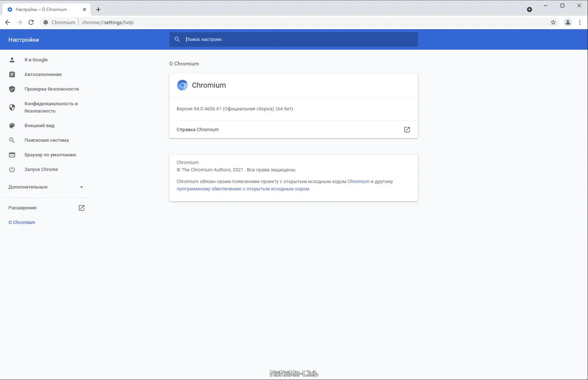Open the user profile avatar menu
This screenshot has width=588, height=380.
point(568,22)
